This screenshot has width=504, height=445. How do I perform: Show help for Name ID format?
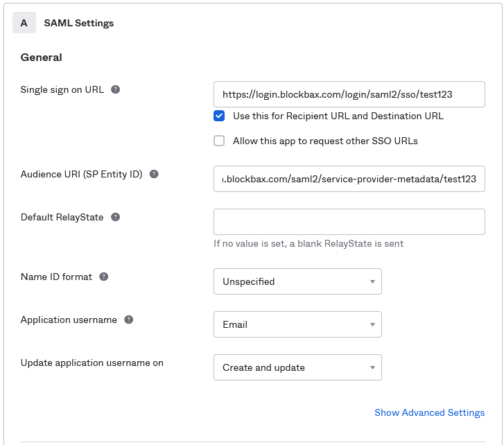104,277
